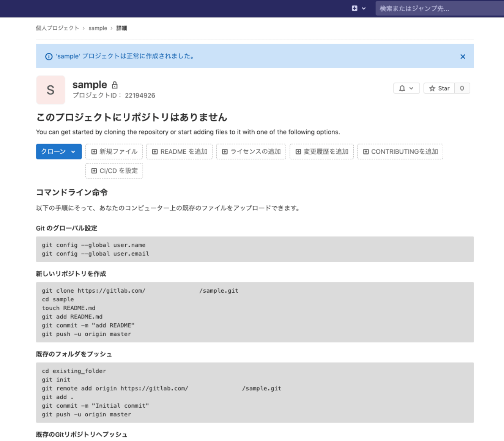
Task: Click 変更履歴を追加 button
Action: click(322, 151)
